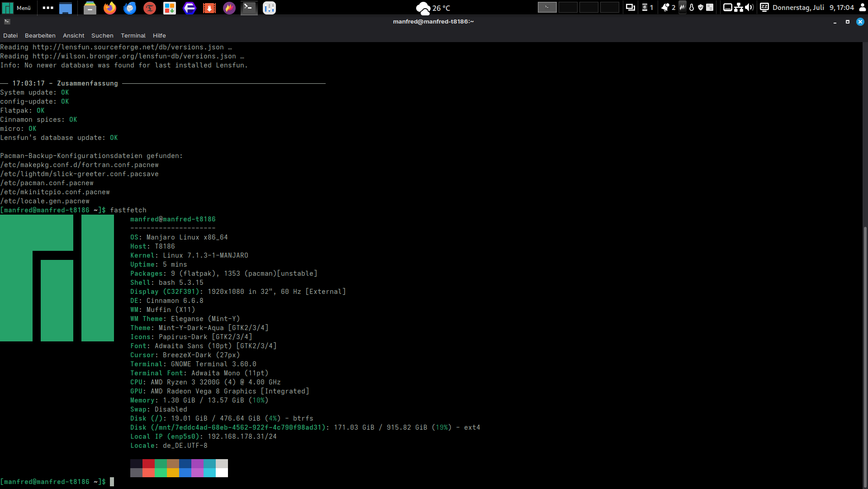The image size is (868, 489).
Task: Click the 'Locale: de_DE.UTF-8' line
Action: pos(169,446)
